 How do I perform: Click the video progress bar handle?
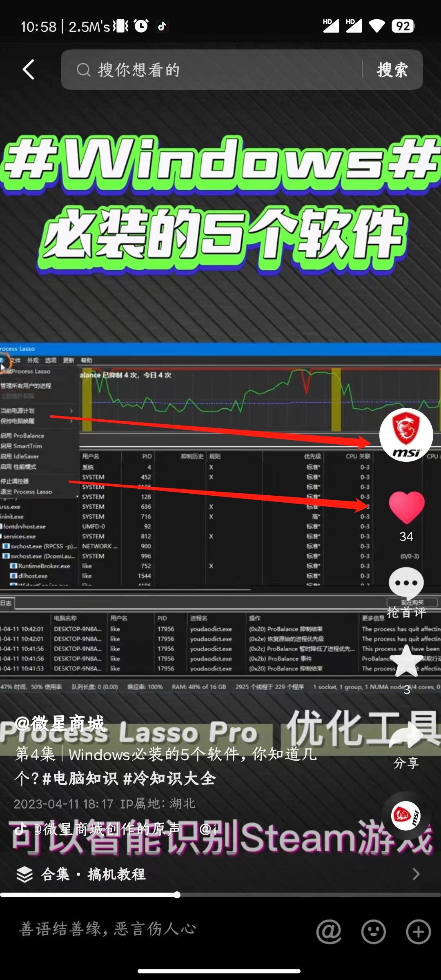177,895
